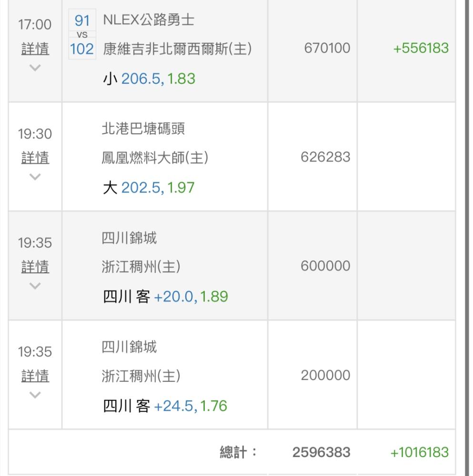Expand chevron under 17:00 bet row
This screenshot has height=476, width=473.
(x=35, y=68)
